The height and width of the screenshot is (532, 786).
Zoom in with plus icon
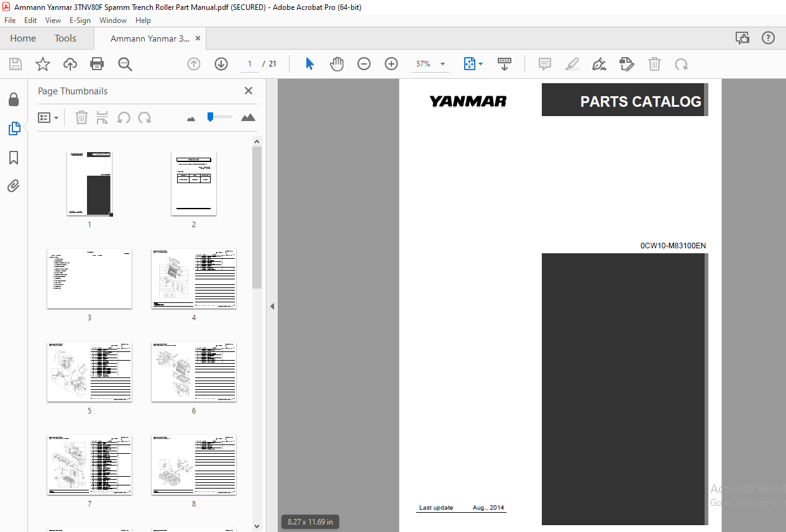(x=391, y=64)
